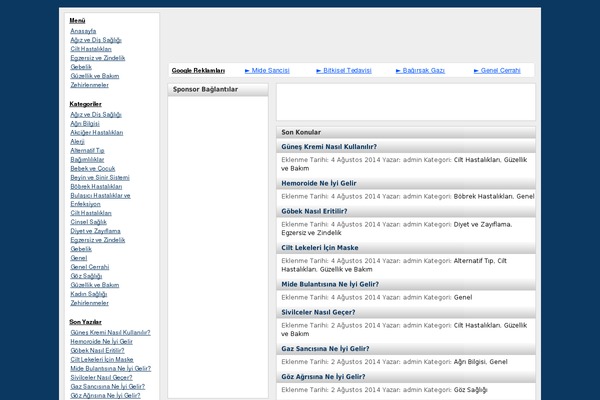Open Güneş Kremi Nasıl Kullanılır? in Son Yazılar

[110, 333]
